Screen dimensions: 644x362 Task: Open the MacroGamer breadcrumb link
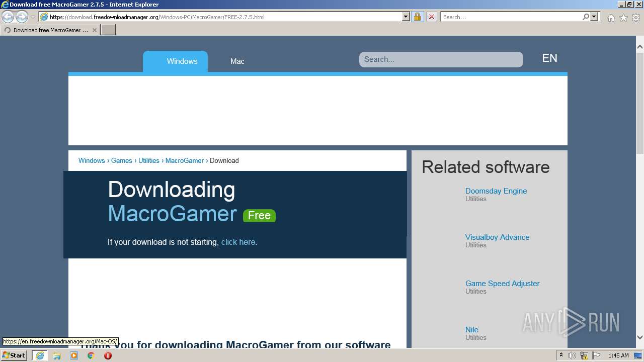185,160
